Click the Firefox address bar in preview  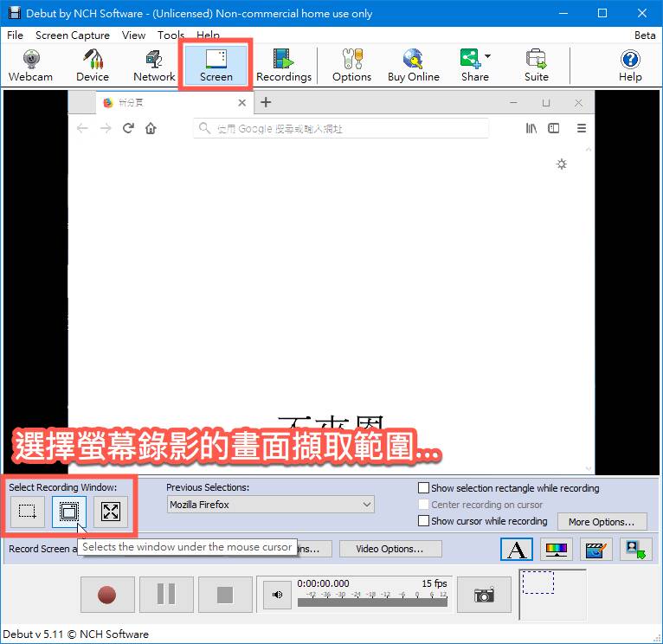(x=341, y=129)
